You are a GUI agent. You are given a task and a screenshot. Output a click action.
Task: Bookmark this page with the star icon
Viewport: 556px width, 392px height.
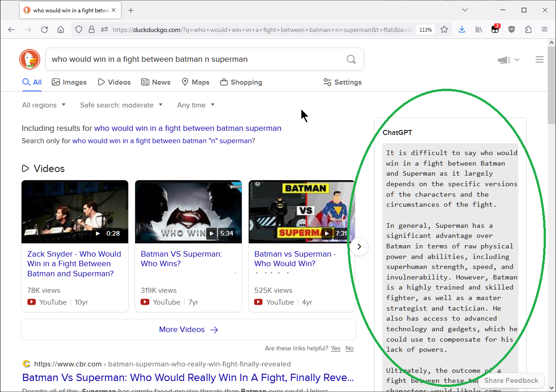click(x=444, y=29)
